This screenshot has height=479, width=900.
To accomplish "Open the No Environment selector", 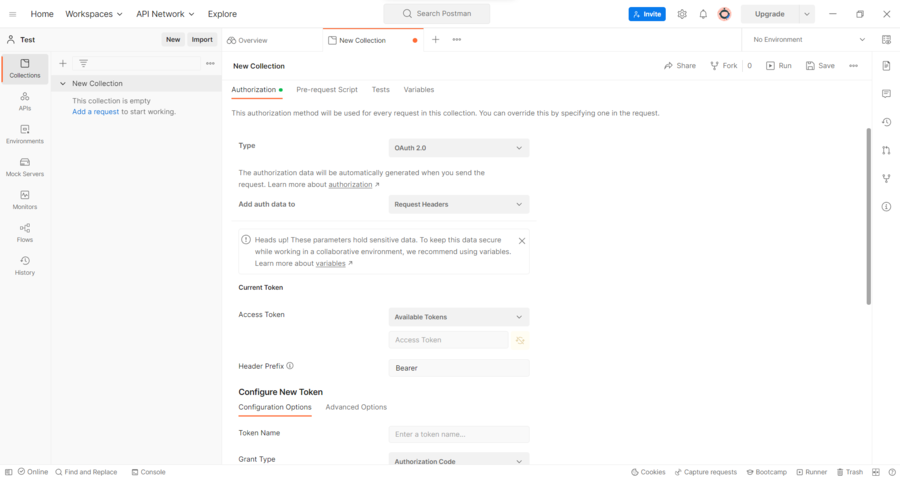I will 808,40.
